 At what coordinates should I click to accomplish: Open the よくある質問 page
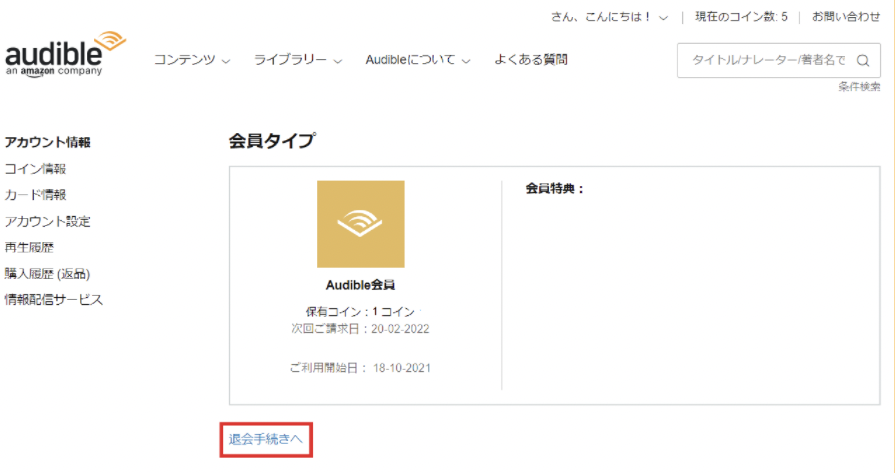tap(531, 59)
